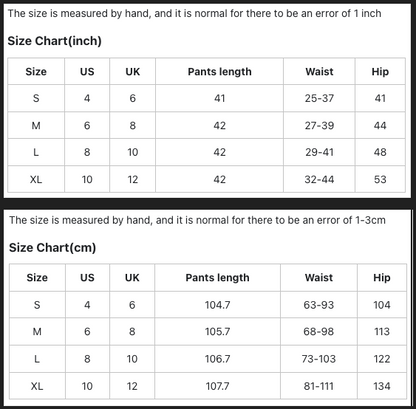Click pants length 107.7 in cm chart

[217, 386]
